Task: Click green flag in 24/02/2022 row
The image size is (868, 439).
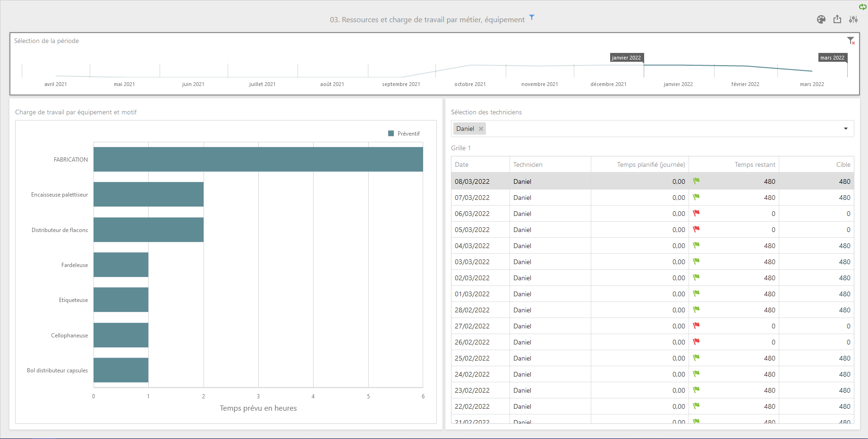Action: click(696, 374)
